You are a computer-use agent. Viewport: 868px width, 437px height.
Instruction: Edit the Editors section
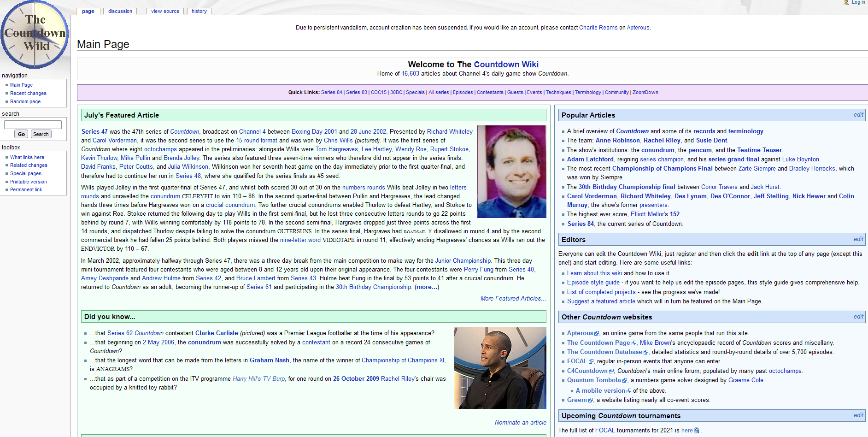(x=858, y=239)
